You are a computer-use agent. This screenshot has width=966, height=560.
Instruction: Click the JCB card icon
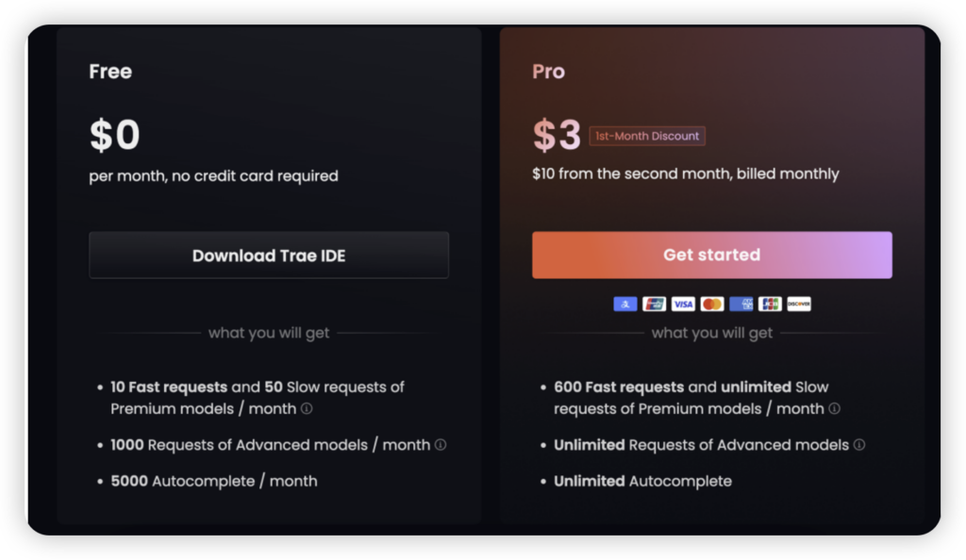click(770, 304)
